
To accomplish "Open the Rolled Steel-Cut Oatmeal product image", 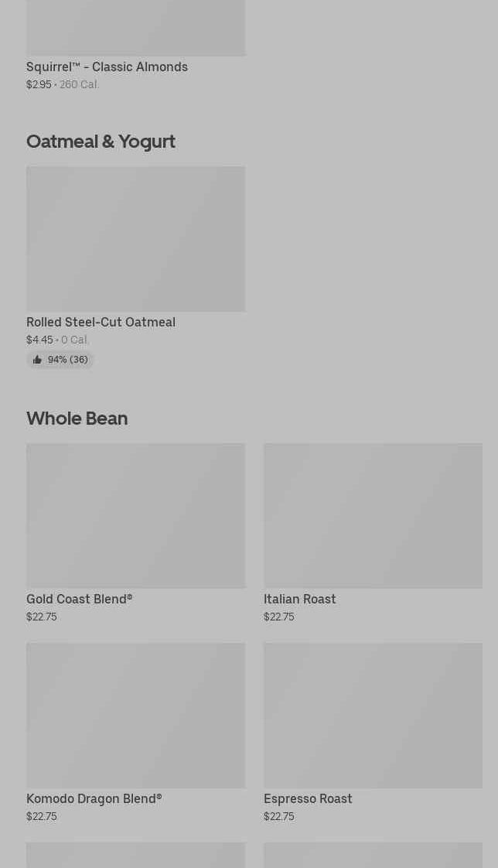I will [x=135, y=238].
